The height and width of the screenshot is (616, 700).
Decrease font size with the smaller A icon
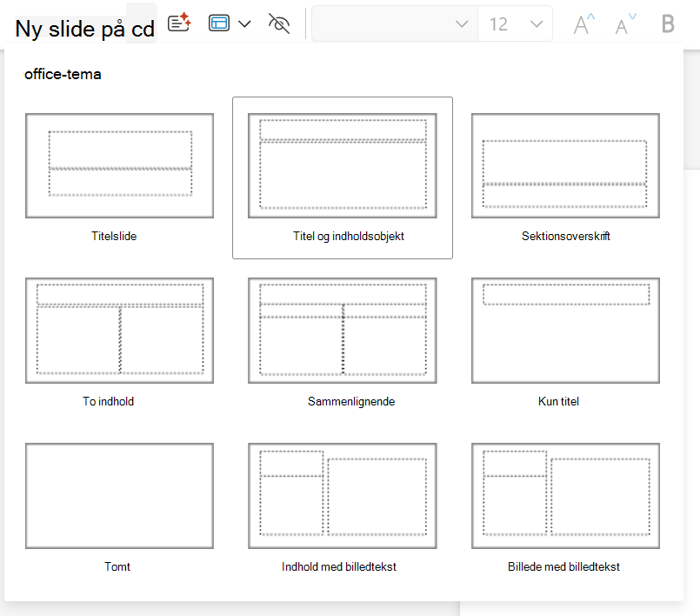coord(625,23)
